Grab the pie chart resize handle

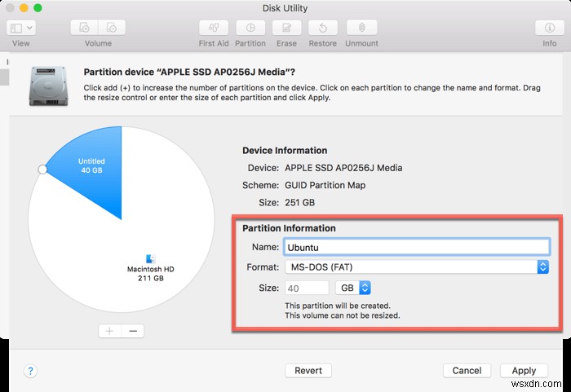42,170
